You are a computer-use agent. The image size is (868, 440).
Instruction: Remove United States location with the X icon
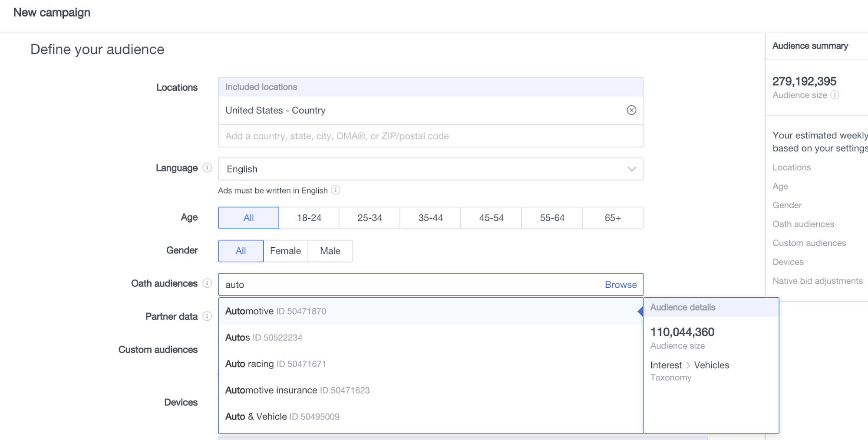click(631, 110)
